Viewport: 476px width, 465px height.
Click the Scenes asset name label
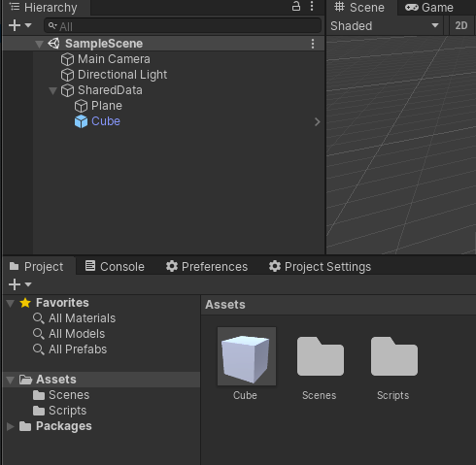(x=319, y=395)
